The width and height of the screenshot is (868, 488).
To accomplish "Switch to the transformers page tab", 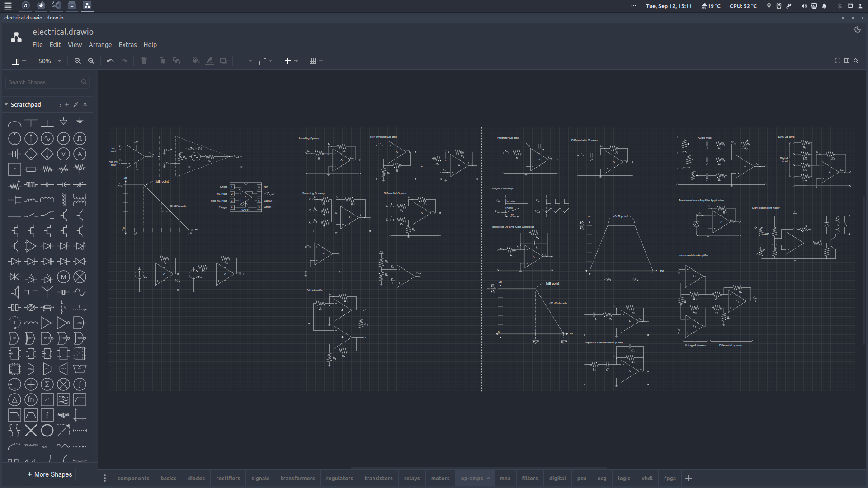I will point(297,479).
